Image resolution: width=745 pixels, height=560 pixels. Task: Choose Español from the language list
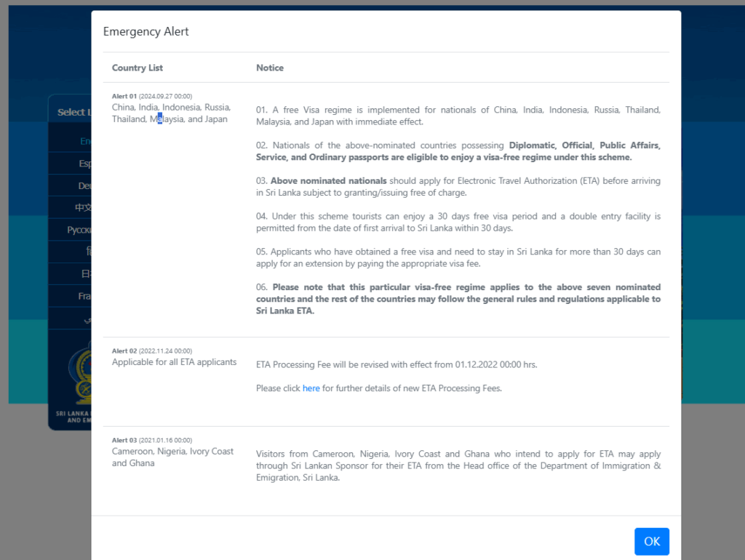[84, 164]
